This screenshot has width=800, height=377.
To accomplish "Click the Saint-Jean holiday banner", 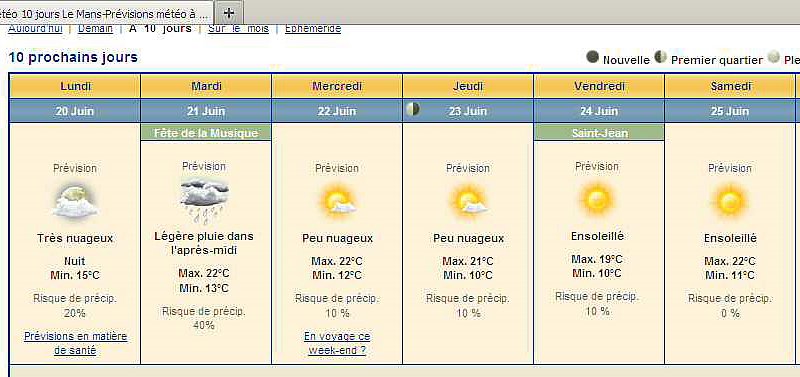I will (599, 133).
